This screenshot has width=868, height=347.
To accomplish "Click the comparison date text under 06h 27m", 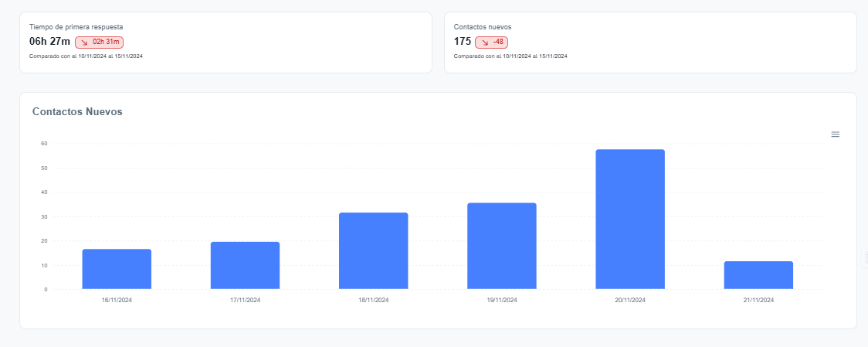I will coord(86,56).
